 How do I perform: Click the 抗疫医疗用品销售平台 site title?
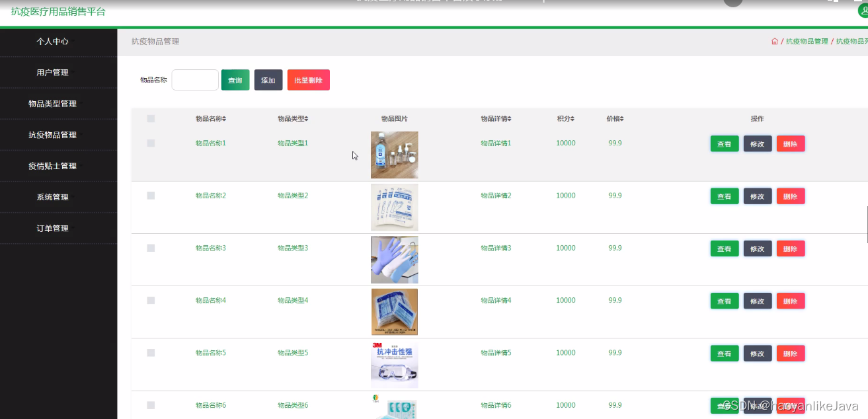(58, 11)
